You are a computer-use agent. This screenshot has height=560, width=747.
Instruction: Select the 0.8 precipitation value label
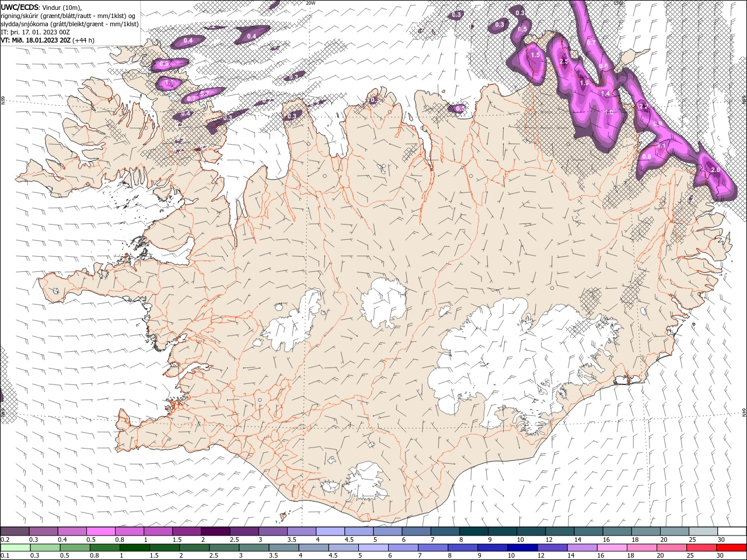click(x=647, y=156)
